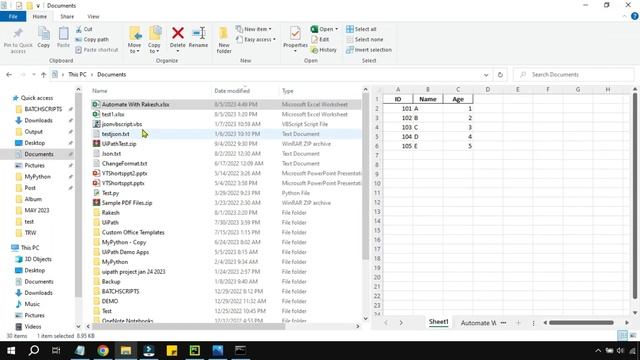
Task: Click the Properties icon
Action: (x=295, y=33)
